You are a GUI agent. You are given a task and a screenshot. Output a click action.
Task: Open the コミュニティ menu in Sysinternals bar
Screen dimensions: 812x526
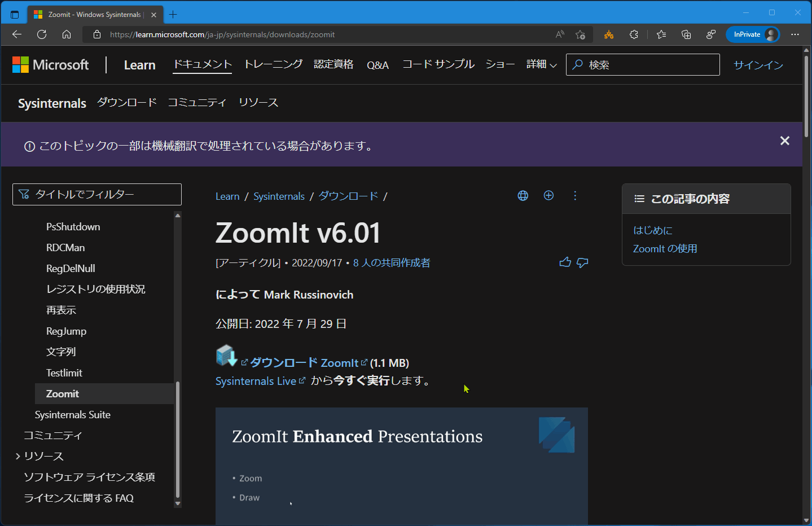(196, 103)
